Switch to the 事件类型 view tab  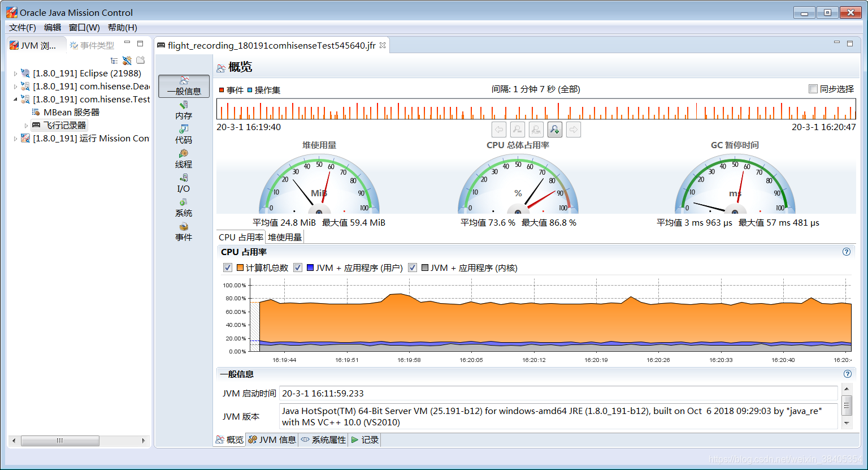[x=92, y=45]
